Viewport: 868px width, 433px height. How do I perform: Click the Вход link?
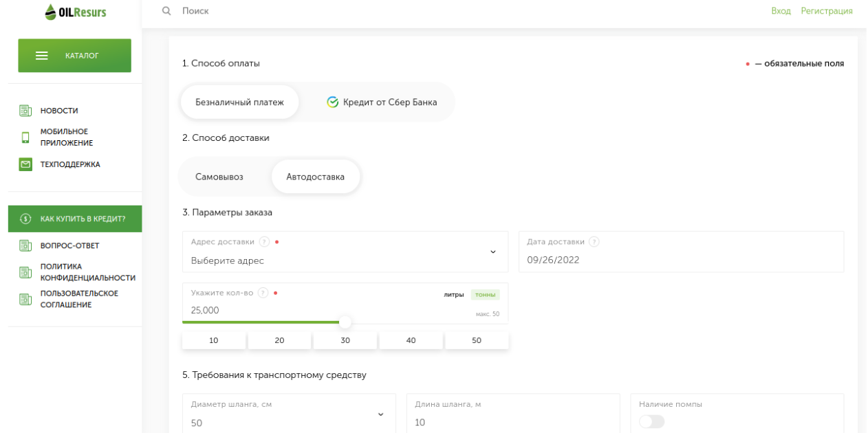pyautogui.click(x=781, y=11)
